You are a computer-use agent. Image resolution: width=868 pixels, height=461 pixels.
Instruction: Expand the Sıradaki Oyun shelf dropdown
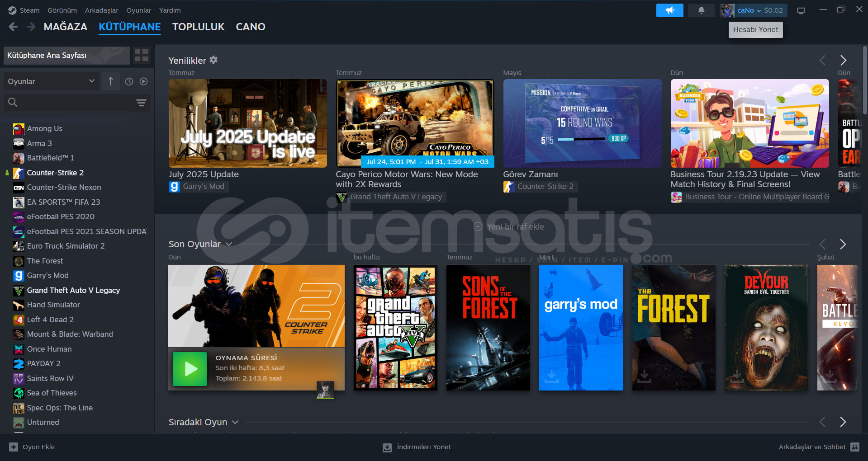[x=235, y=423]
